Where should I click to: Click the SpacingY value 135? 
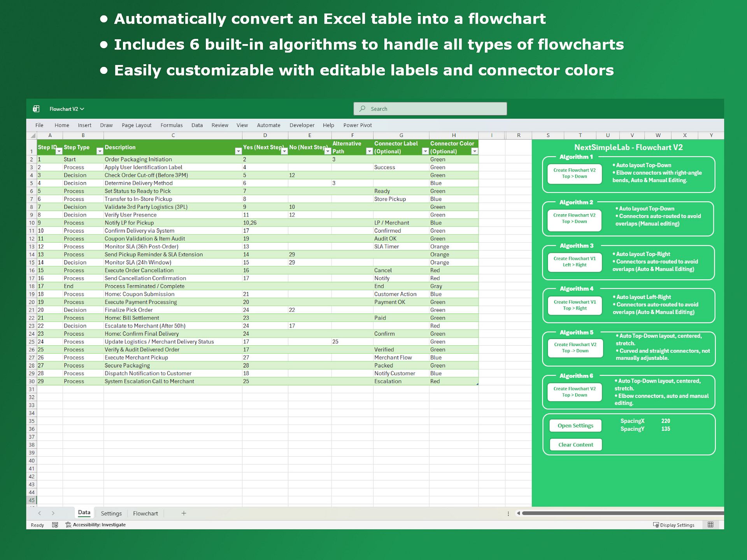point(666,429)
